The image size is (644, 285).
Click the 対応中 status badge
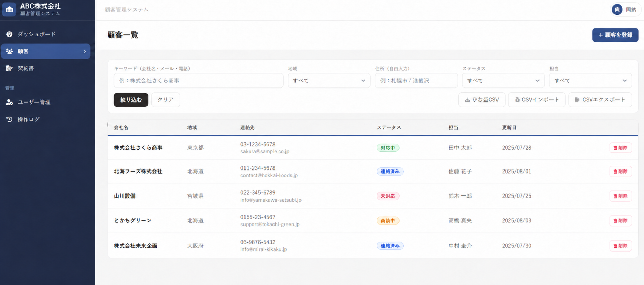[x=388, y=148]
